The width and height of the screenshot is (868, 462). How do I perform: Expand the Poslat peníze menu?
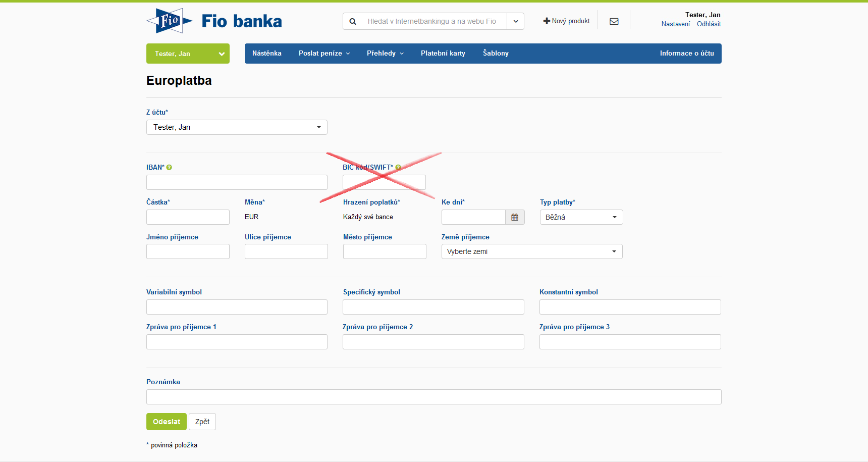[x=324, y=53]
